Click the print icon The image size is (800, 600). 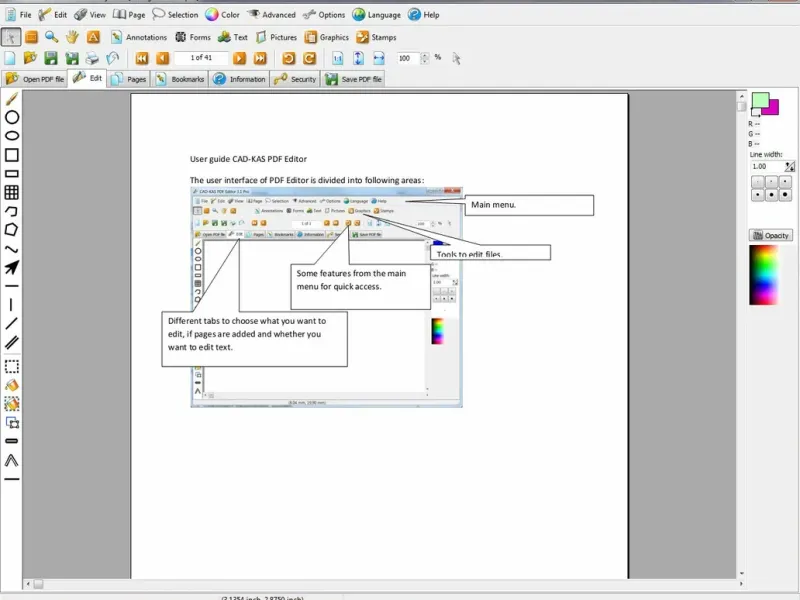coord(92,58)
